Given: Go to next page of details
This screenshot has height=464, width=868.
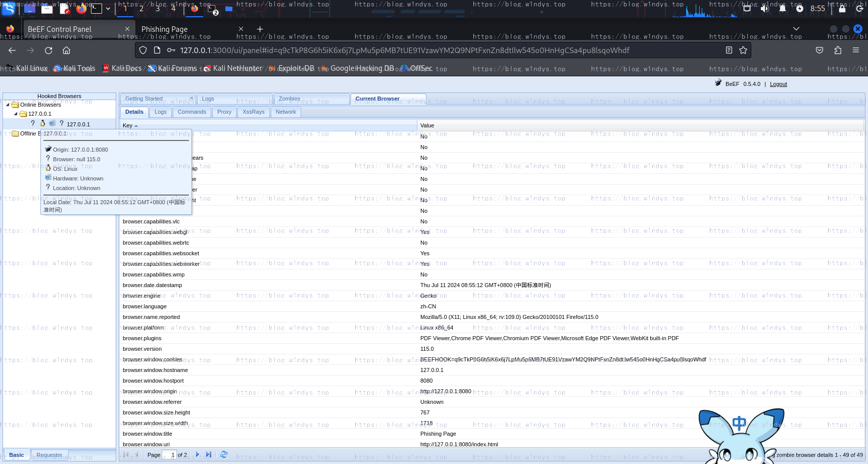Looking at the screenshot, I should point(198,455).
